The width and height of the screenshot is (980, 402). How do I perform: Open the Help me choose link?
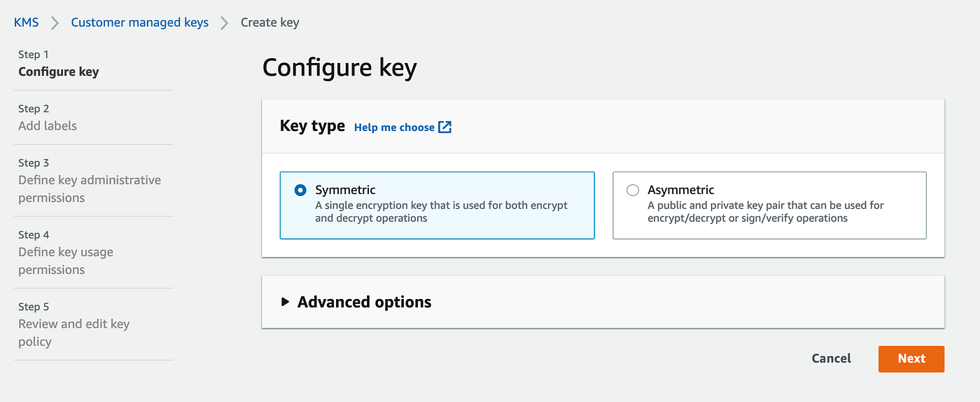point(394,127)
